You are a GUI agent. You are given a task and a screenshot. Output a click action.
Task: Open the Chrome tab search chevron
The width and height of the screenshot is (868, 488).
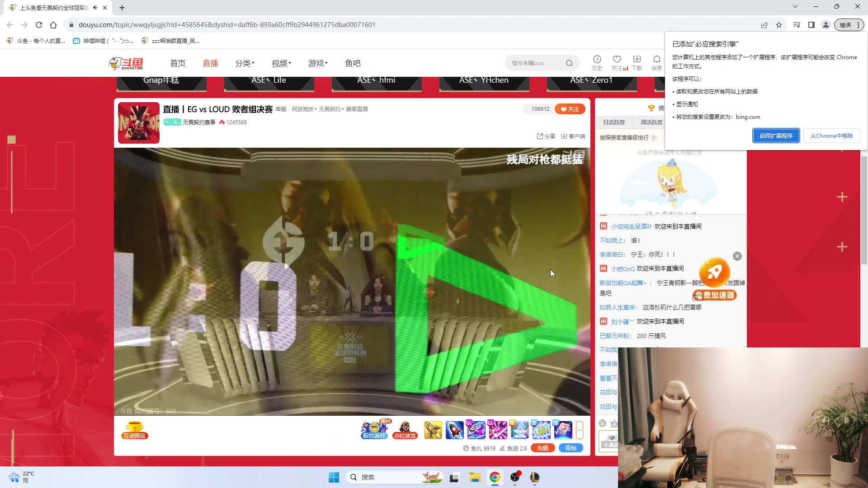[795, 7]
